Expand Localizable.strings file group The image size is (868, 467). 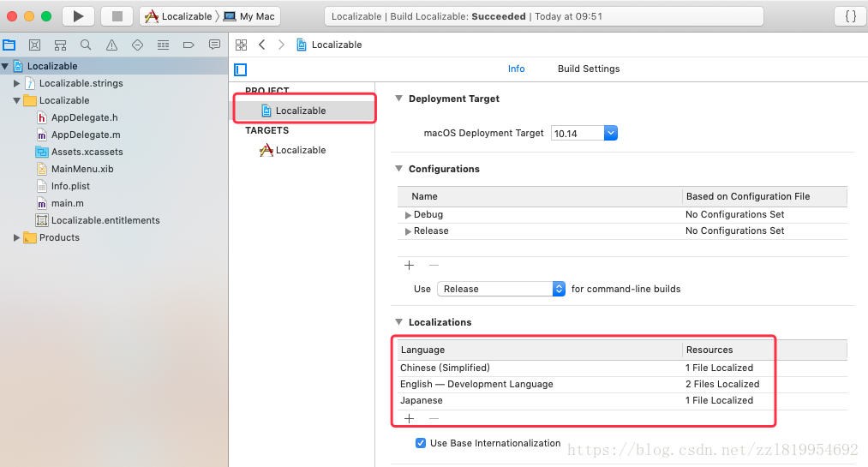point(16,84)
